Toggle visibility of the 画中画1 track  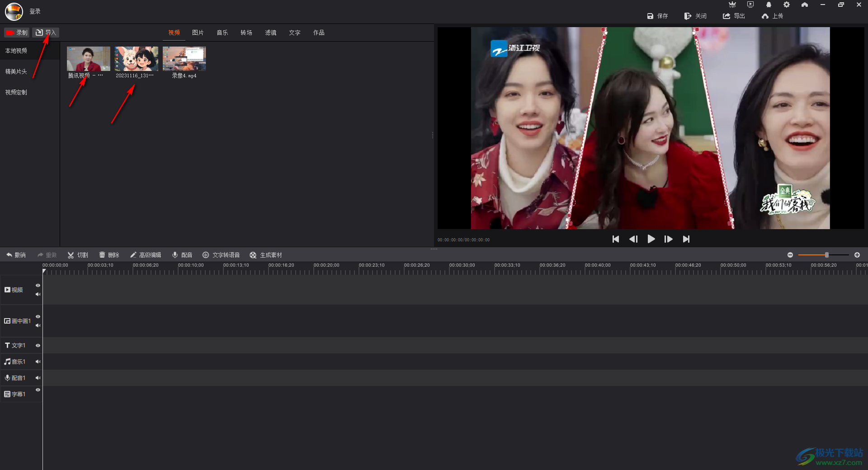click(38, 317)
